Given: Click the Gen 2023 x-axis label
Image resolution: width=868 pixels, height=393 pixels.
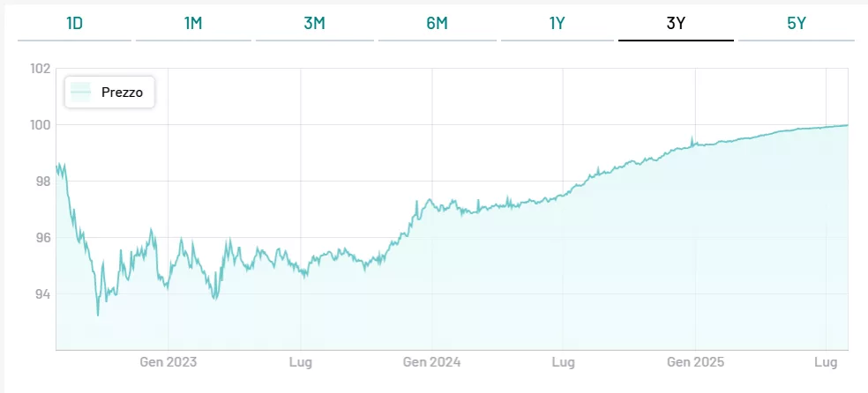Looking at the screenshot, I should (x=167, y=361).
